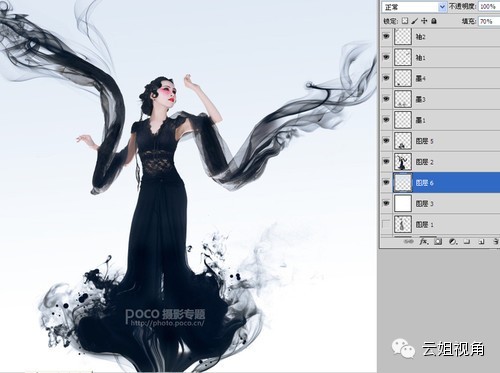Viewport: 500px width, 373px height.
Task: Create a new layer
Action: 481,242
